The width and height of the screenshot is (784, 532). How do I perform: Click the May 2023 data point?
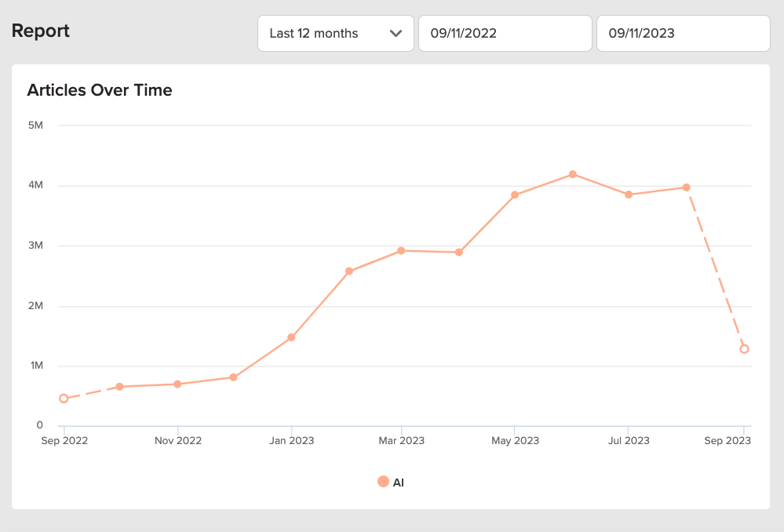(515, 195)
